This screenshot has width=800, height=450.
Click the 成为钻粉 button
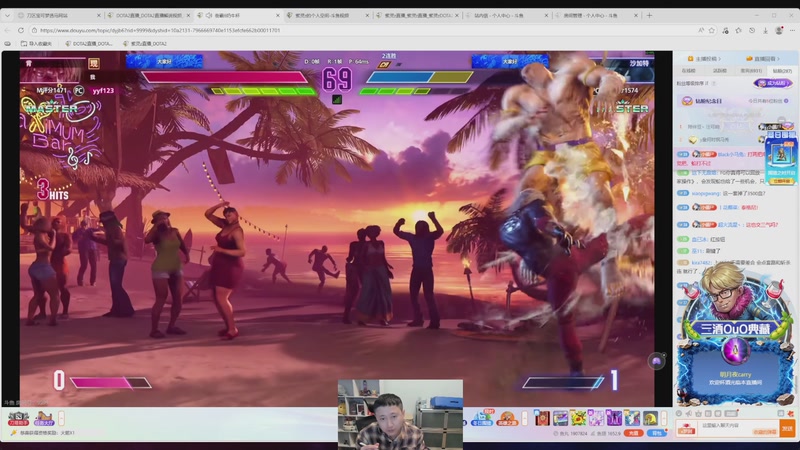pos(773,83)
